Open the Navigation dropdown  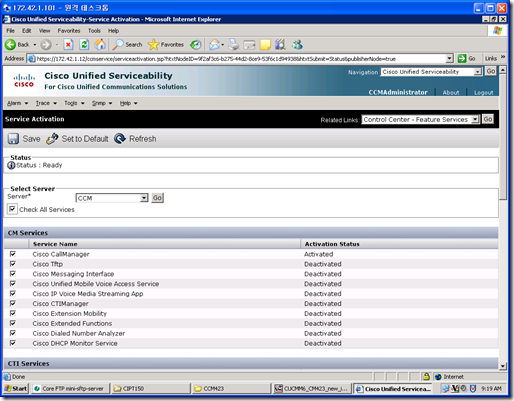point(431,72)
